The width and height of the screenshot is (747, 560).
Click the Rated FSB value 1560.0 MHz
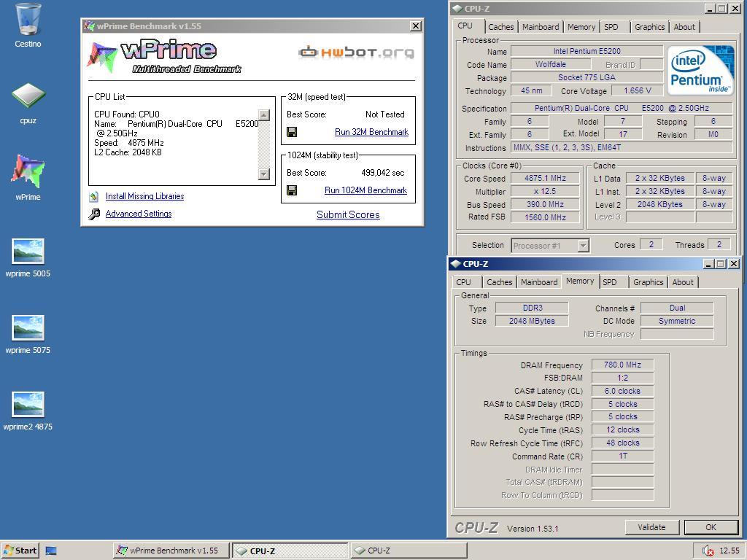click(x=545, y=217)
